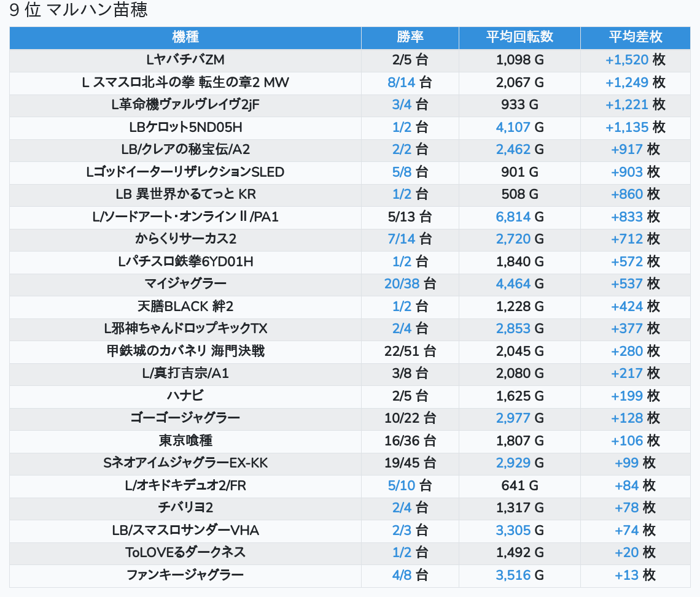This screenshot has width=700, height=597.
Task: Select SネオアイムジャグラーEX-KK name
Action: (x=185, y=463)
